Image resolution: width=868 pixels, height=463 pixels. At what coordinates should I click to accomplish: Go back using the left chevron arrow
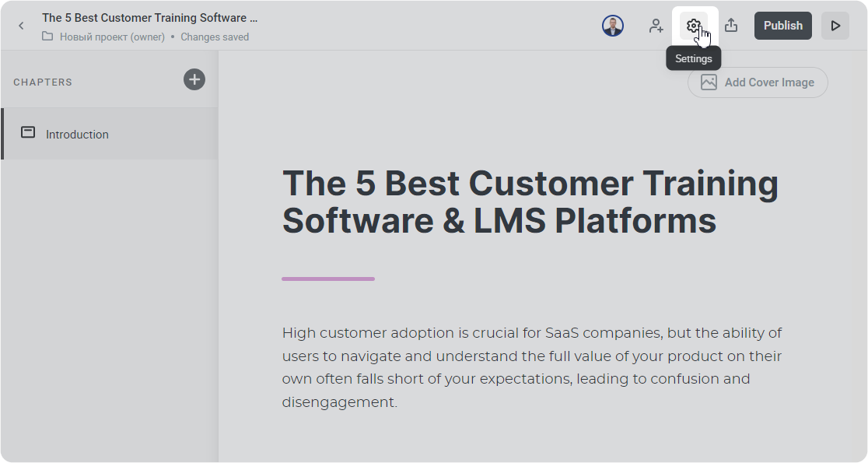tap(21, 26)
